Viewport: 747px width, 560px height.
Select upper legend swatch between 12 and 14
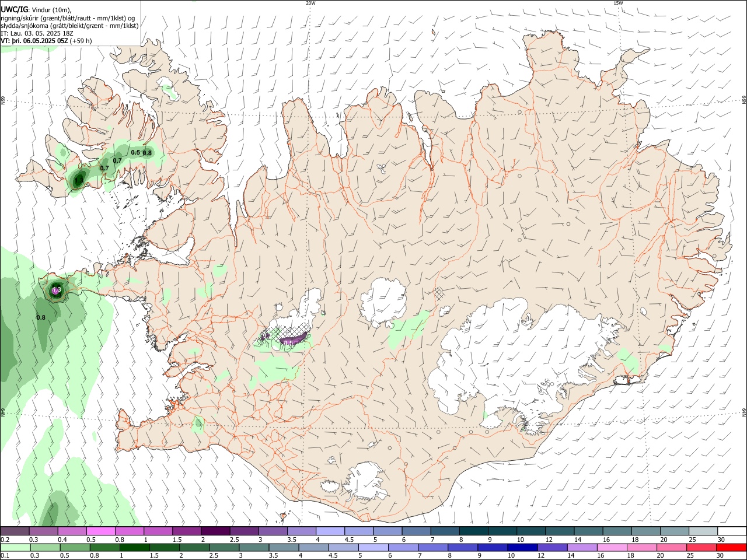(559, 531)
